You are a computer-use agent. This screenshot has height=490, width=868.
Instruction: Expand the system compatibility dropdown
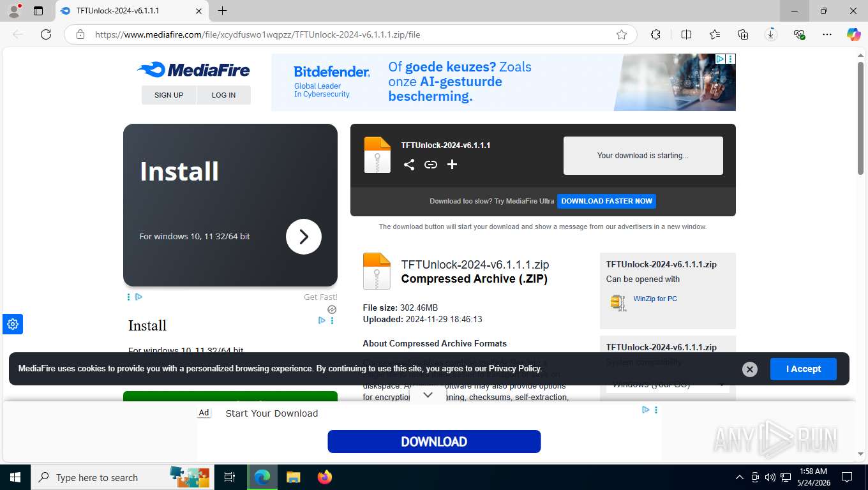pyautogui.click(x=668, y=384)
